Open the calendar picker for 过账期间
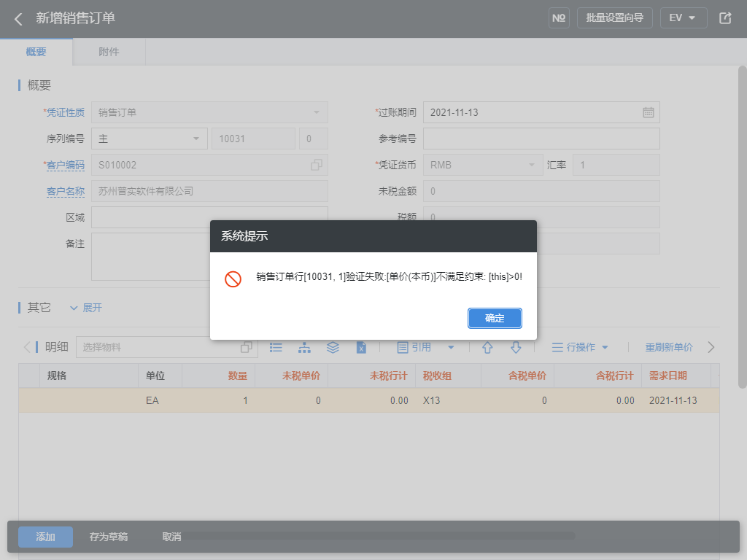 pyautogui.click(x=648, y=112)
